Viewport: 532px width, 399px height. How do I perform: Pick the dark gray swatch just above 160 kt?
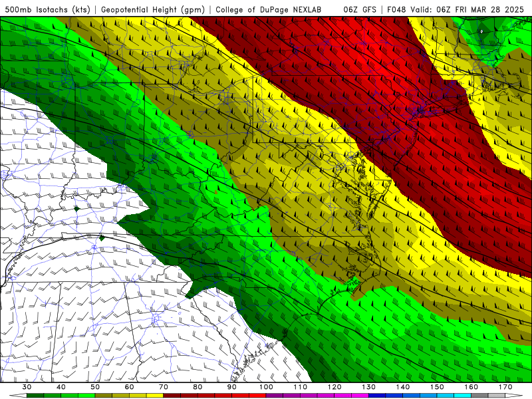point(479,396)
